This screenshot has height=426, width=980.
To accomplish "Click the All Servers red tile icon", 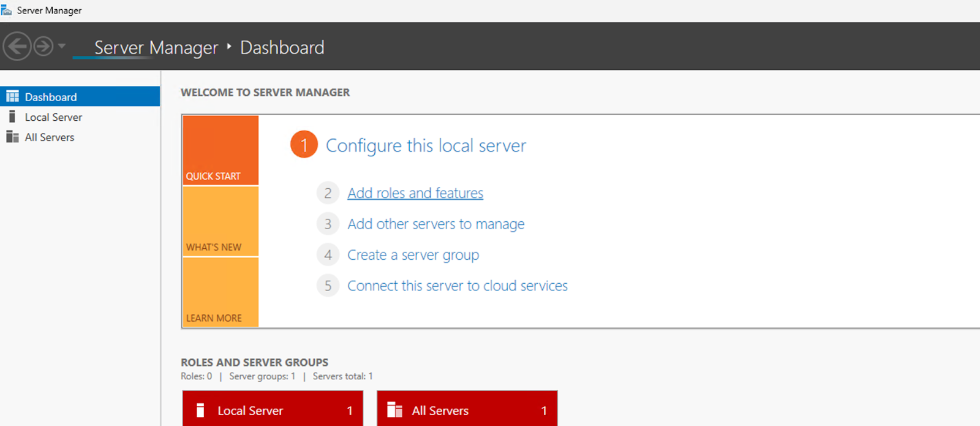I will coord(395,410).
